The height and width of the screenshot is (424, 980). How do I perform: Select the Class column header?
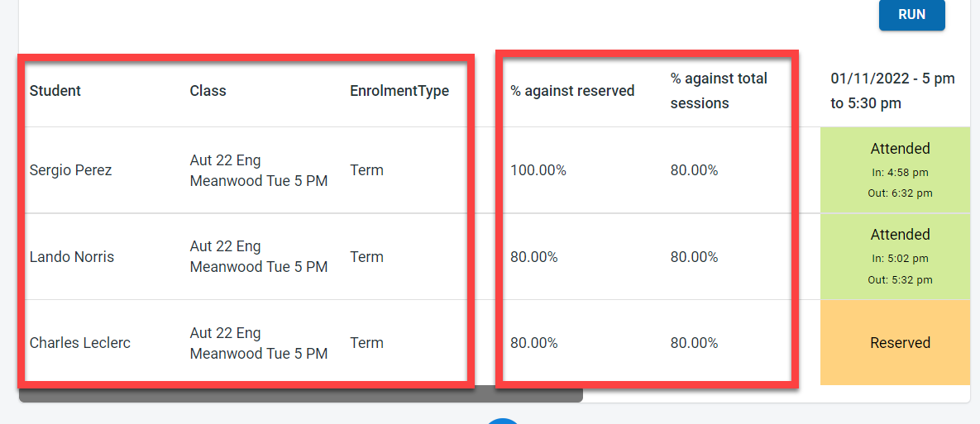(x=208, y=91)
